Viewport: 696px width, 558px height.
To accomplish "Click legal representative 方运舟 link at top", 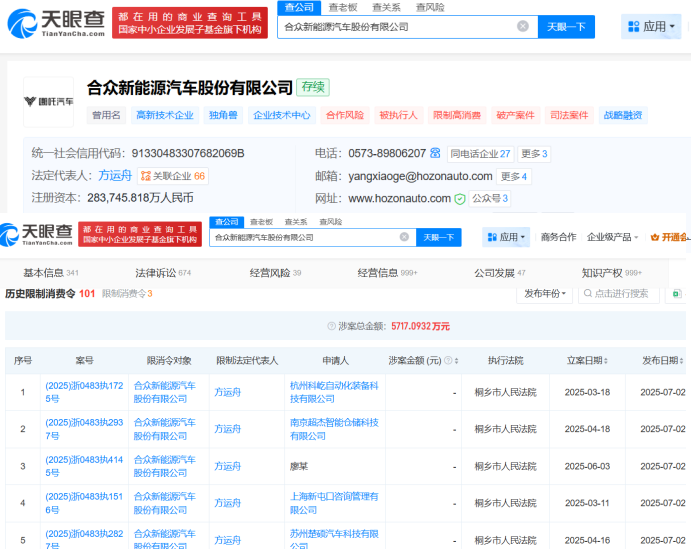I will click(114, 176).
